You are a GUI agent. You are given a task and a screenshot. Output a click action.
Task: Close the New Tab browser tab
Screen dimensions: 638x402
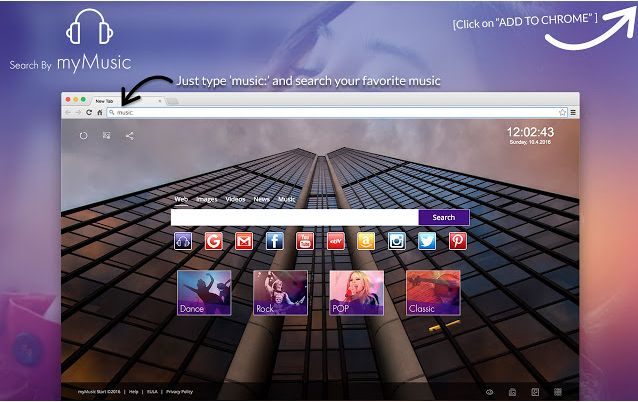[160, 101]
